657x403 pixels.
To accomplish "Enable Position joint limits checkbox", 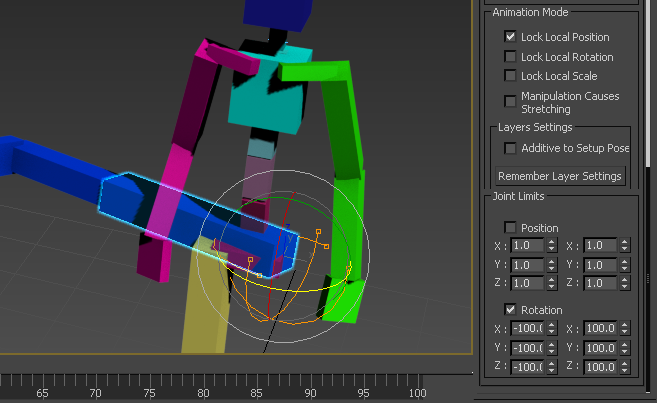I will [510, 227].
